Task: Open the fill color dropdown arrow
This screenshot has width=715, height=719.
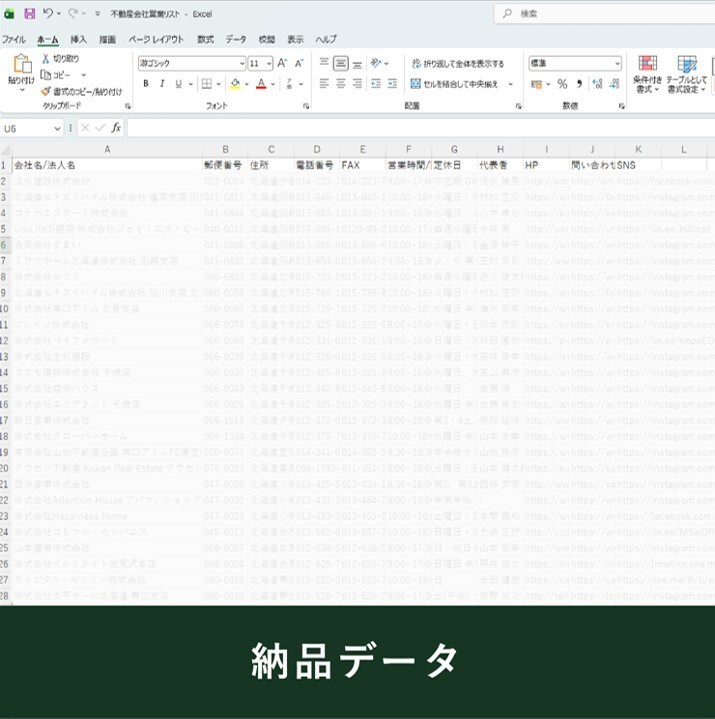Action: point(247,84)
